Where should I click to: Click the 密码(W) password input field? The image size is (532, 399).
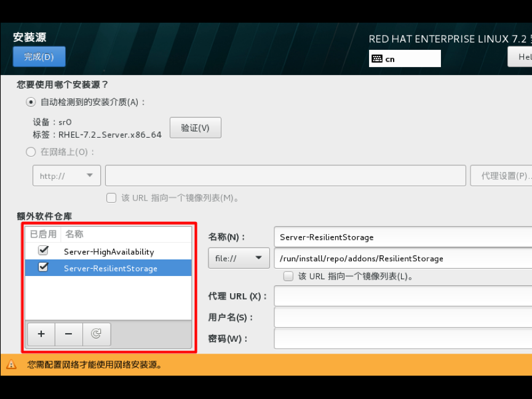pos(403,339)
